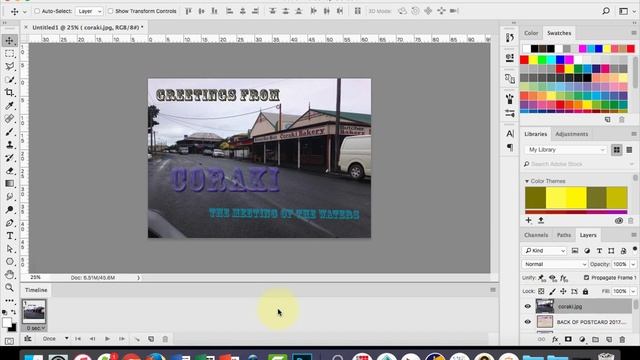This screenshot has width=640, height=360.
Task: Select the Gradient tool
Action: (x=9, y=184)
